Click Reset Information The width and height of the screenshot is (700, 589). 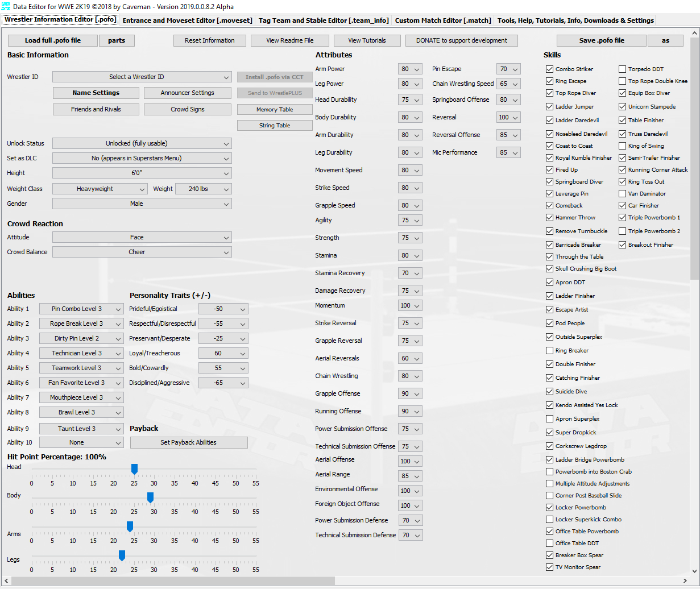coord(210,41)
